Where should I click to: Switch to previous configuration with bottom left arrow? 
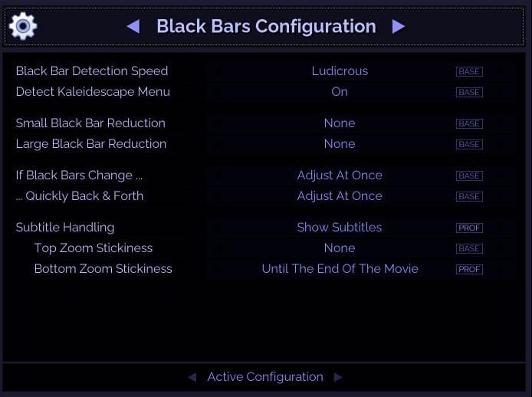click(192, 377)
